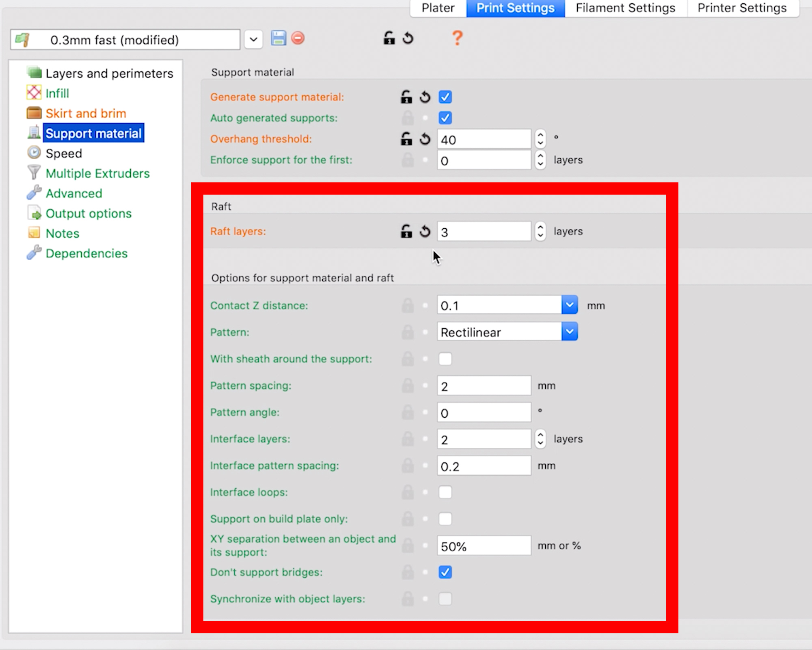This screenshot has width=812, height=650.
Task: Unlock the Generate support material setting
Action: [x=406, y=97]
